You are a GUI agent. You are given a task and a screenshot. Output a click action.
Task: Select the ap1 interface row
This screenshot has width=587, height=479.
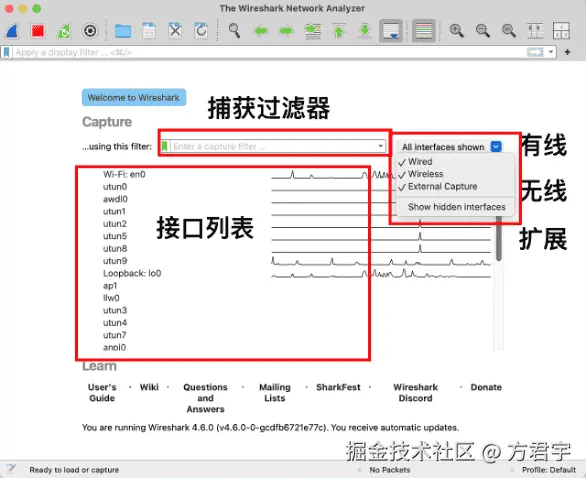coord(110,286)
